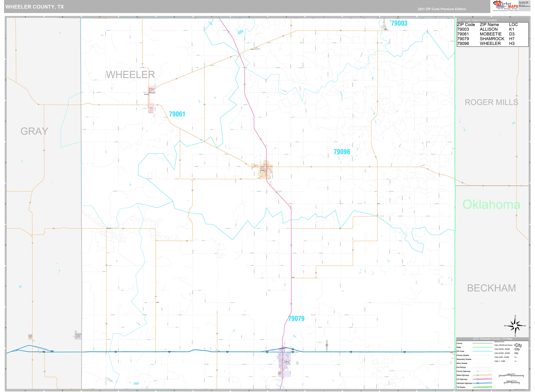Screen dimensions: 535x392
Task: Click the Scale in Miles bar
Action: [511, 375]
